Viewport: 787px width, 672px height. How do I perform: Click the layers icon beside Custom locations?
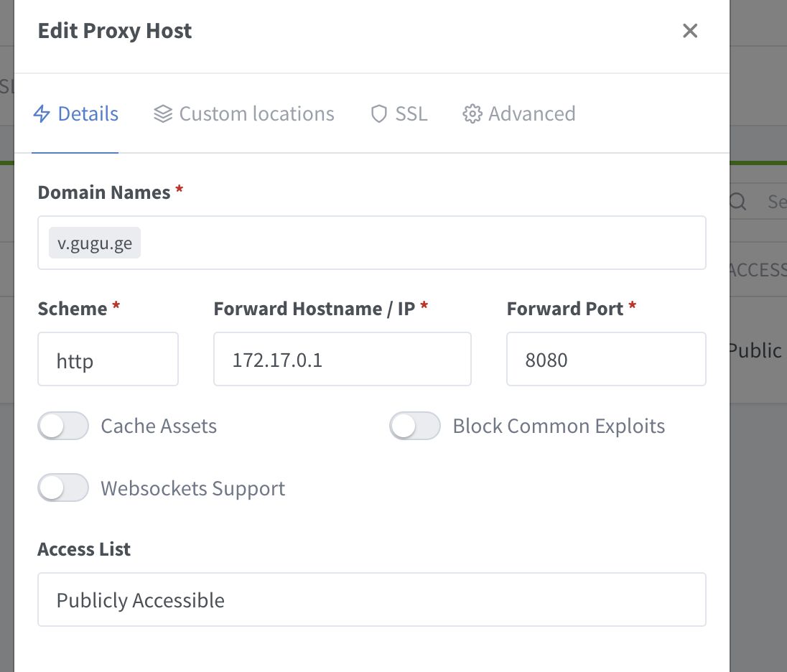[163, 114]
